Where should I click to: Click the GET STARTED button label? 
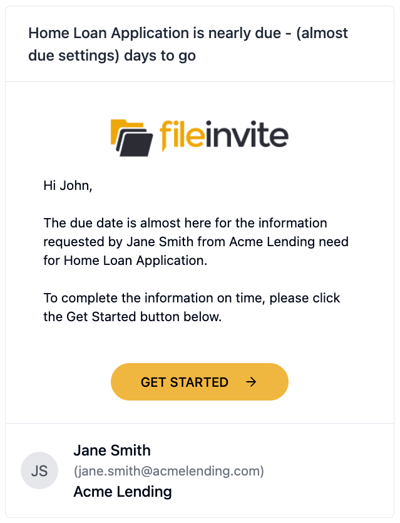click(184, 382)
